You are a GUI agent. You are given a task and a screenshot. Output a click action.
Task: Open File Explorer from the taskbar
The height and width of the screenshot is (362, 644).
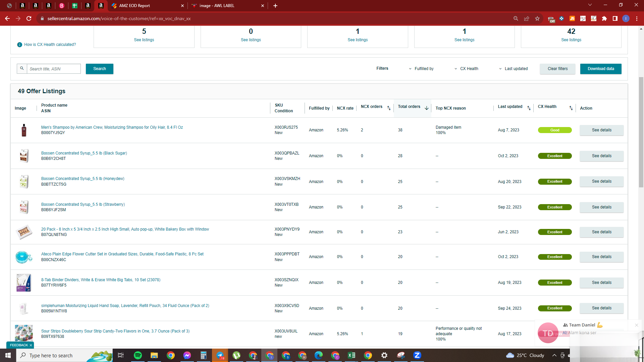click(154, 355)
